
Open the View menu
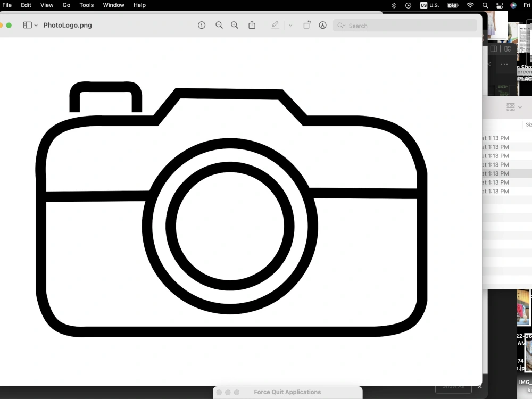coord(47,5)
